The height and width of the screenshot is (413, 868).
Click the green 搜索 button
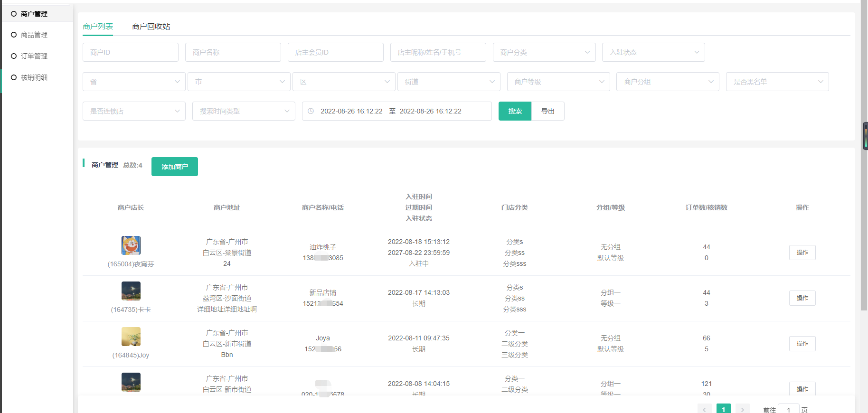click(515, 111)
